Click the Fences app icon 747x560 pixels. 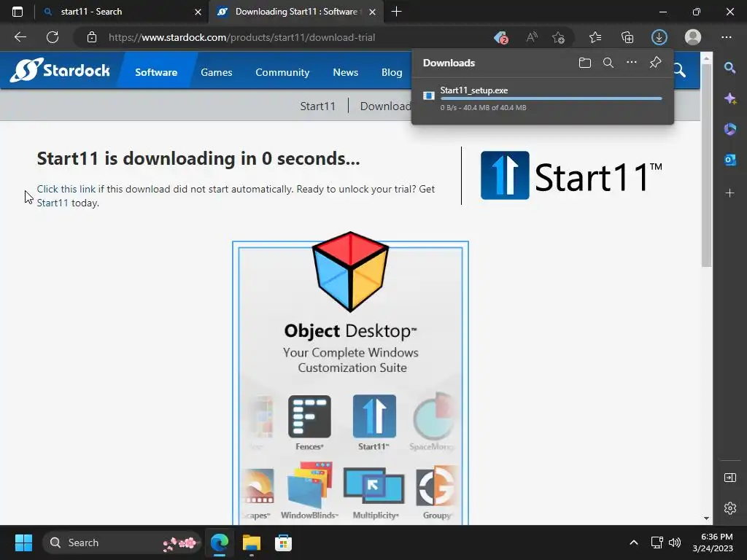(x=309, y=416)
